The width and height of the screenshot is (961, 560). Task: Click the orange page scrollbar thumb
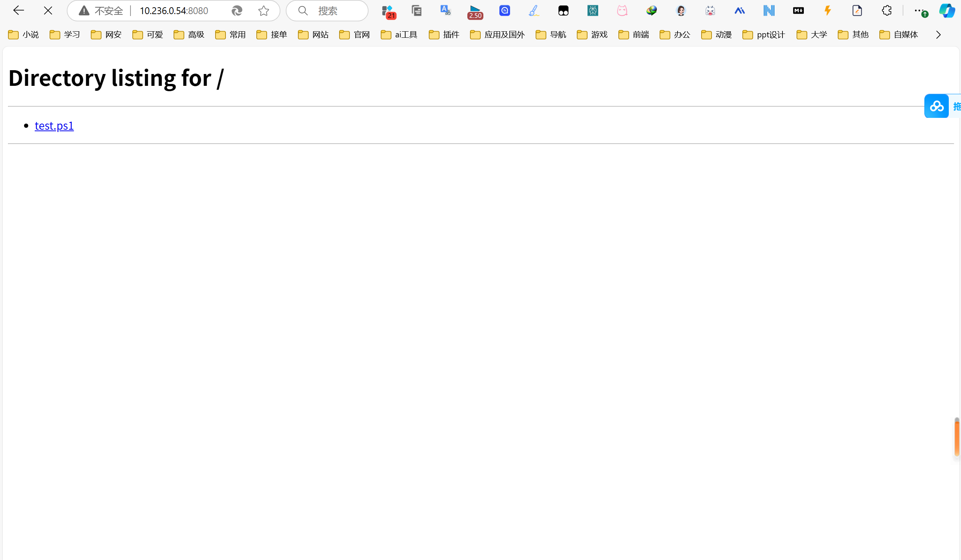(x=957, y=437)
